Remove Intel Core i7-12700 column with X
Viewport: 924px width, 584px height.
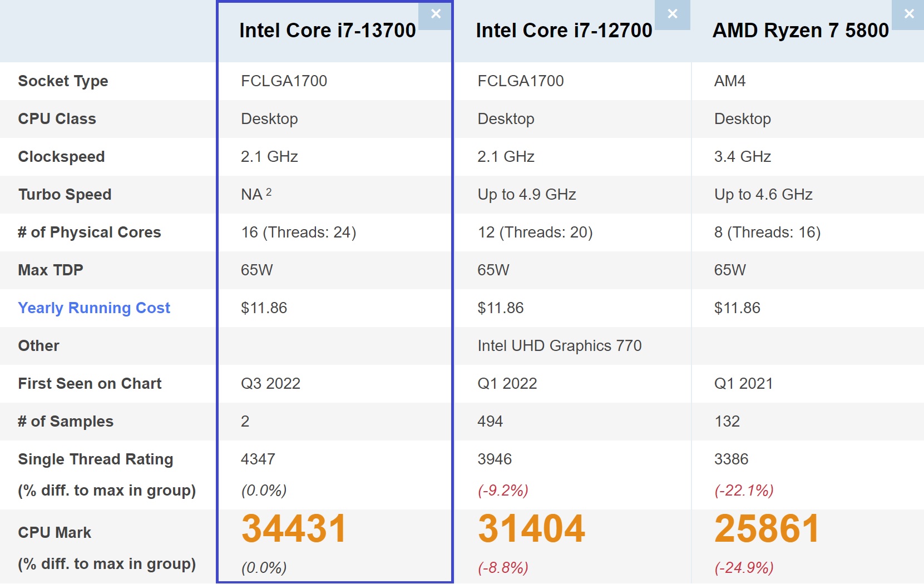point(672,14)
